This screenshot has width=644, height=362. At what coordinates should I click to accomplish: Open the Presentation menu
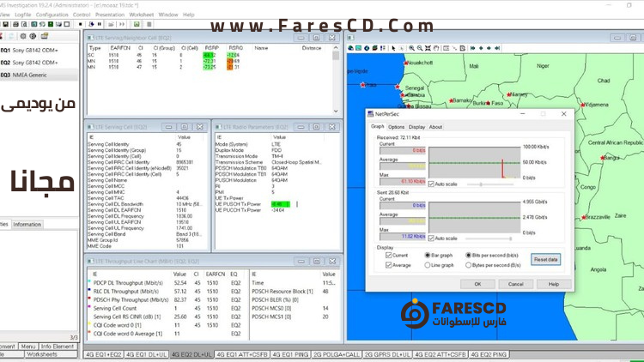110,15
